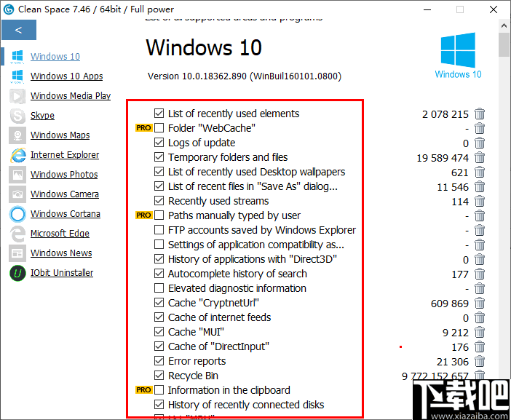Image resolution: width=511 pixels, height=420 pixels.
Task: Check the Folder WebCache checkbox
Action: point(159,127)
